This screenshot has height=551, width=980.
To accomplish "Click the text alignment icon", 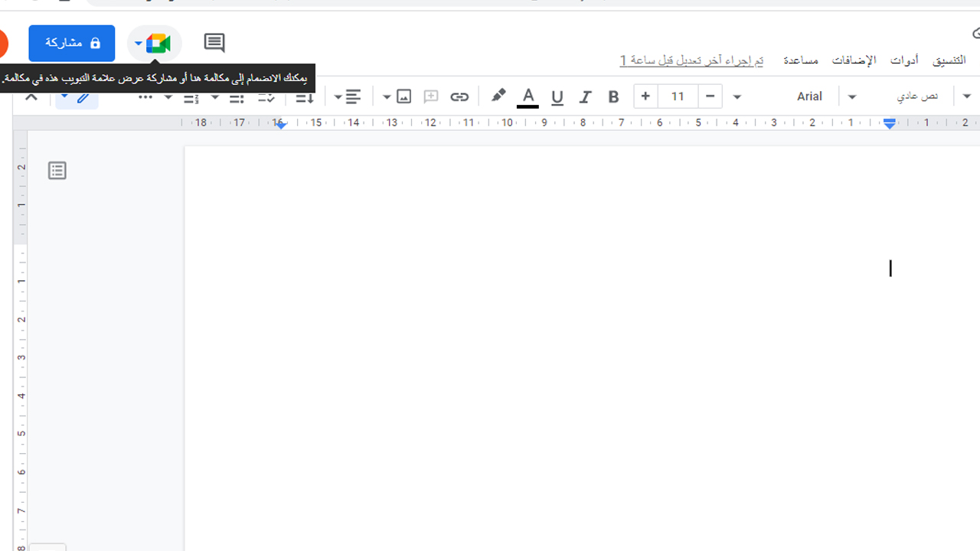I will click(353, 97).
